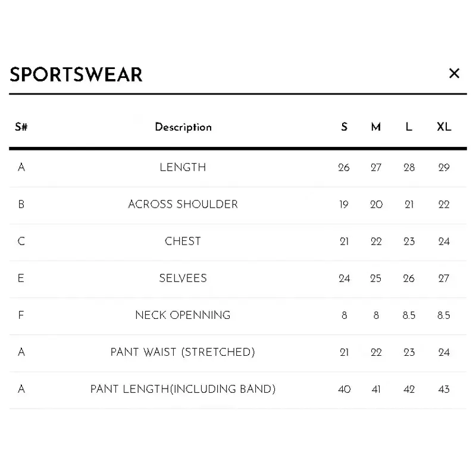Click the 8.5 neck opening value under L
This screenshot has width=476, height=476.
pyautogui.click(x=409, y=315)
